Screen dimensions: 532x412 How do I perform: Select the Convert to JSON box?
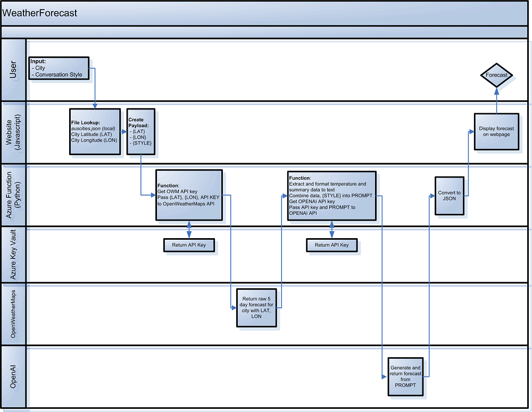tap(449, 196)
